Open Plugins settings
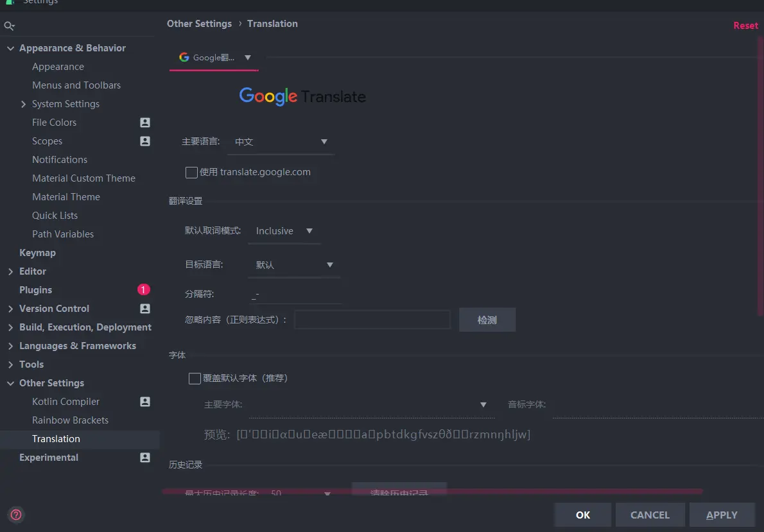This screenshot has width=764, height=532. (x=35, y=290)
